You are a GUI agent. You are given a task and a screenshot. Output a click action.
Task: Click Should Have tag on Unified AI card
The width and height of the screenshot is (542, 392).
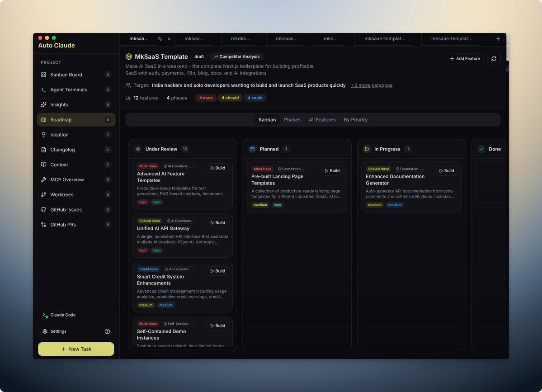click(149, 221)
